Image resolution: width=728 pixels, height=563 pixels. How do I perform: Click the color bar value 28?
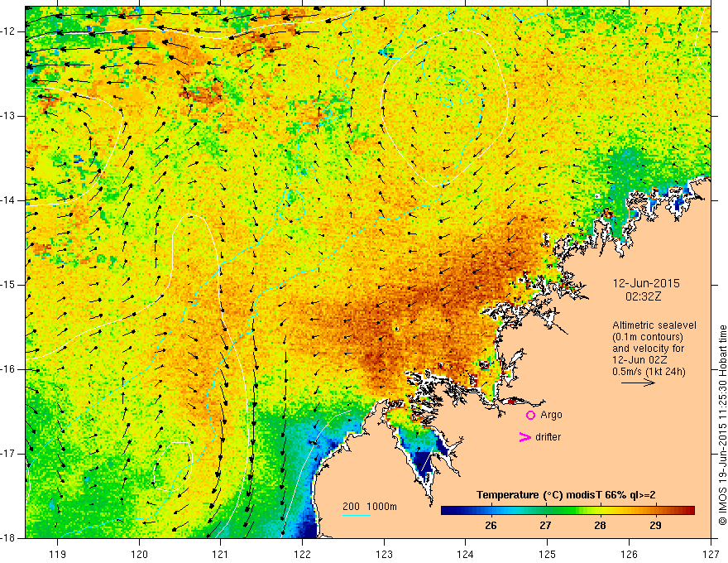[x=601, y=526]
